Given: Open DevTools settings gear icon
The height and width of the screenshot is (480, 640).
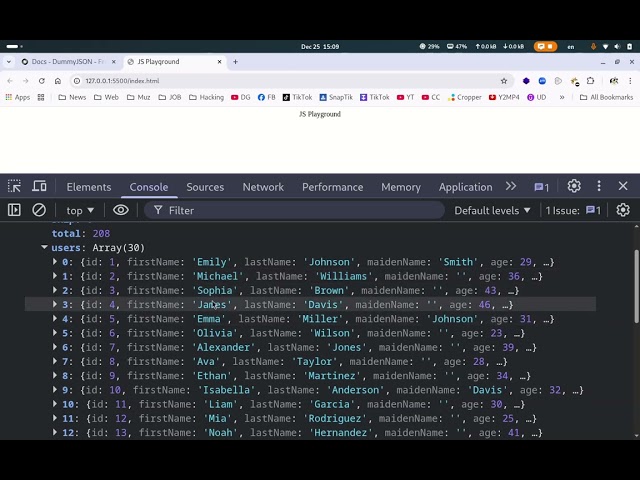Looking at the screenshot, I should point(574,186).
